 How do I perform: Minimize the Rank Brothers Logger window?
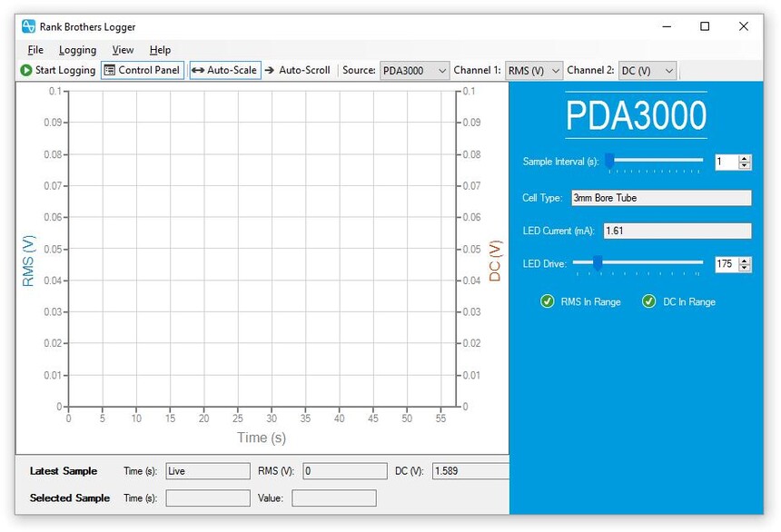click(667, 26)
